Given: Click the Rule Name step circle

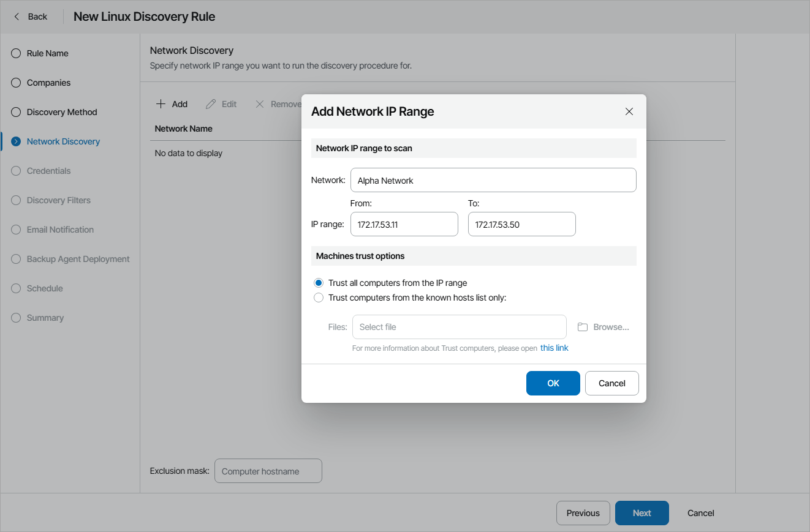Looking at the screenshot, I should 15,53.
